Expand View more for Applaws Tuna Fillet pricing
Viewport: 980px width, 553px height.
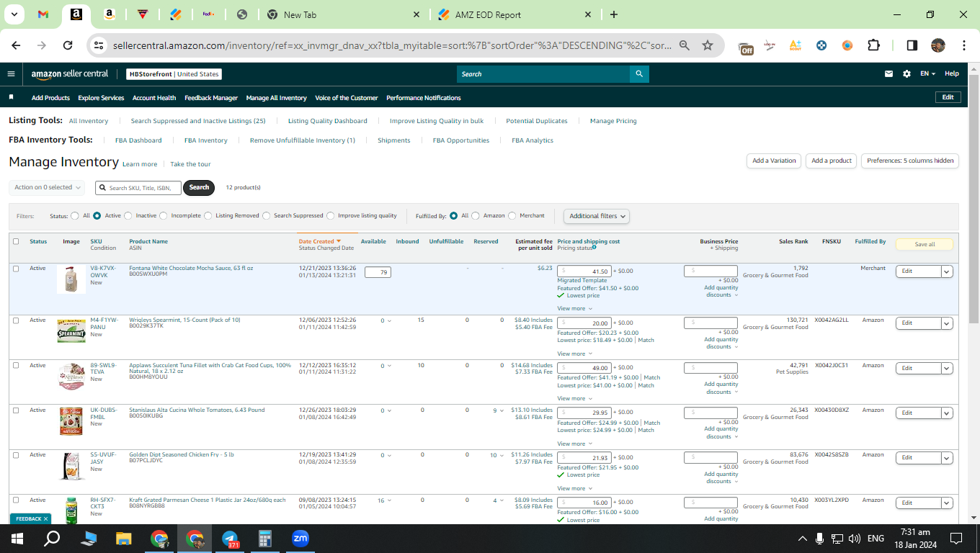(574, 398)
